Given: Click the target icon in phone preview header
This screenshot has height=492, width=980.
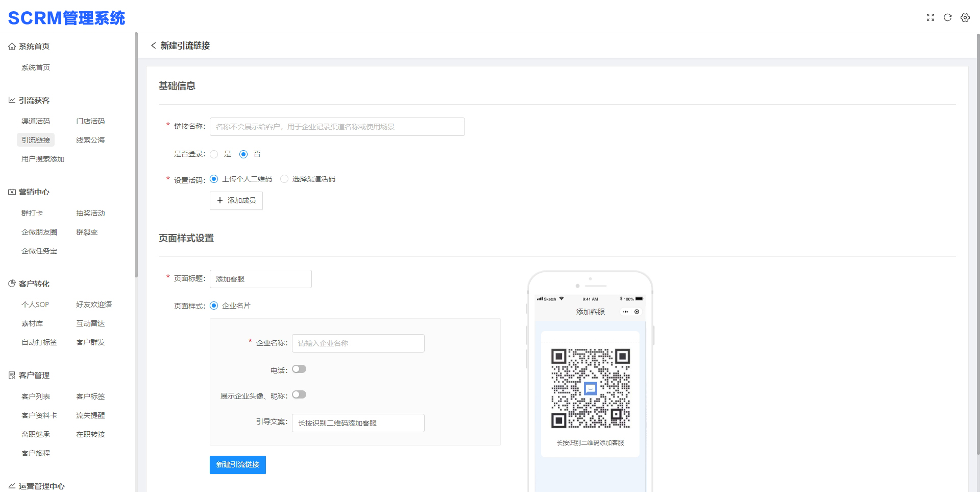Looking at the screenshot, I should click(636, 312).
